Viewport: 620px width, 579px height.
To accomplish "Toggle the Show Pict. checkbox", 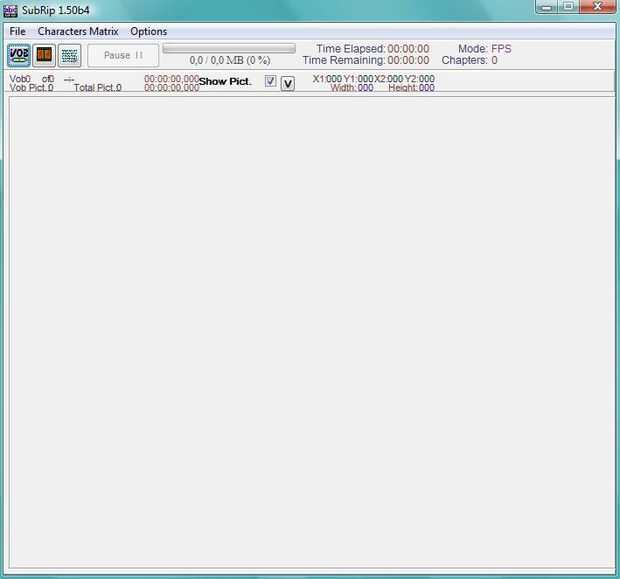I will [270, 81].
